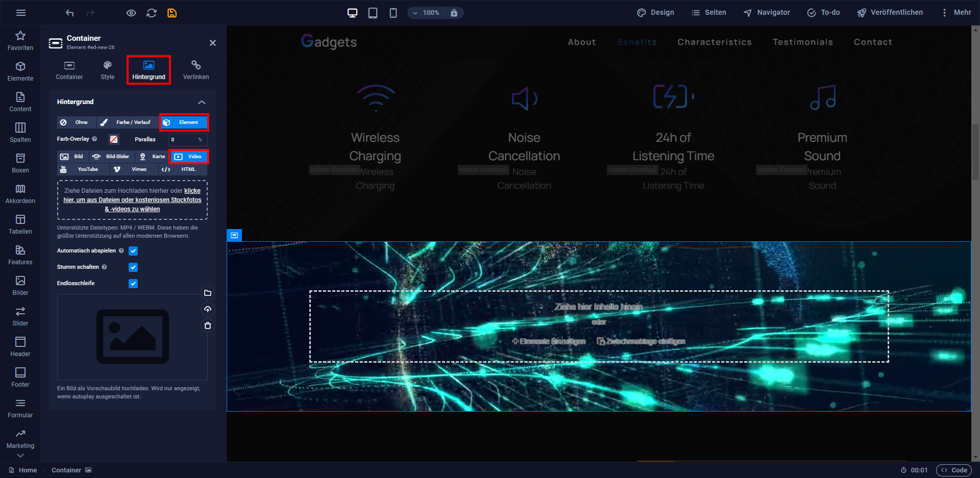This screenshot has width=980, height=478.
Task: Open the Farb-Overlay color swatch
Action: click(114, 139)
